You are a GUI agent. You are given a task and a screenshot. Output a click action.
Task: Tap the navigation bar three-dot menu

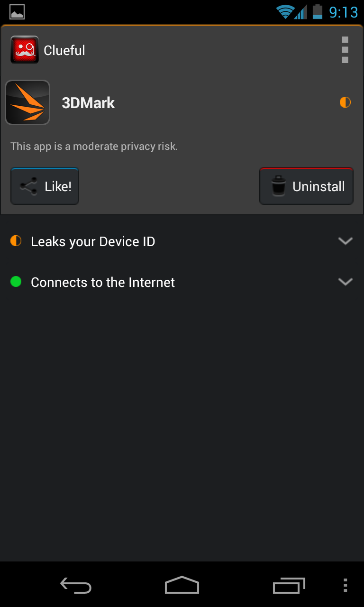tap(345, 586)
